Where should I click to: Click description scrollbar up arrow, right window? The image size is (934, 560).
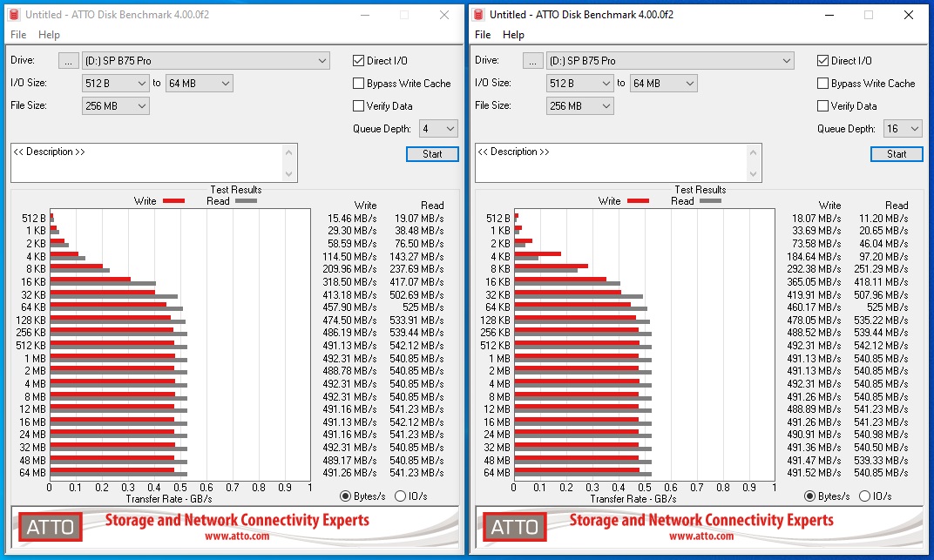(754, 152)
